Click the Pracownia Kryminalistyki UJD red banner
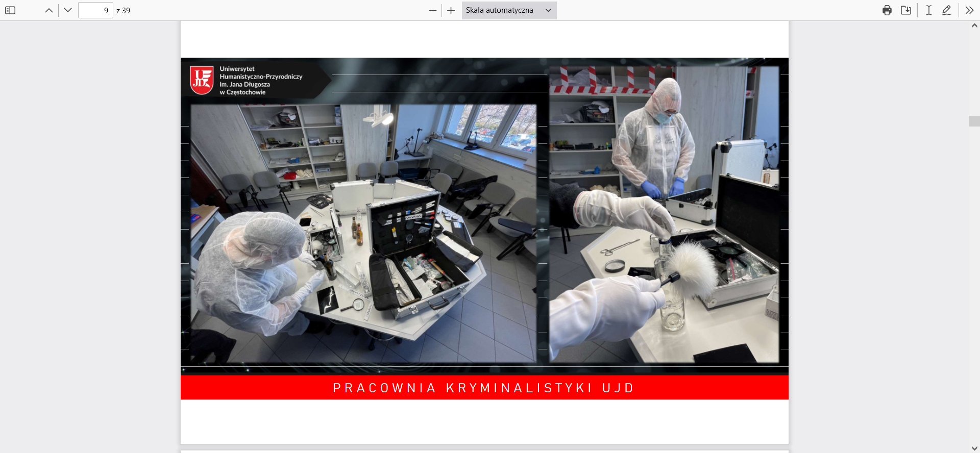The width and height of the screenshot is (980, 453). (x=484, y=388)
